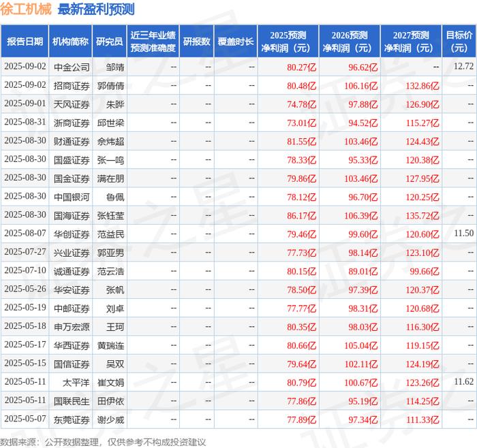The image size is (477, 448).
Task: Click the 最新盈利预测 heading
Action: click(x=96, y=10)
